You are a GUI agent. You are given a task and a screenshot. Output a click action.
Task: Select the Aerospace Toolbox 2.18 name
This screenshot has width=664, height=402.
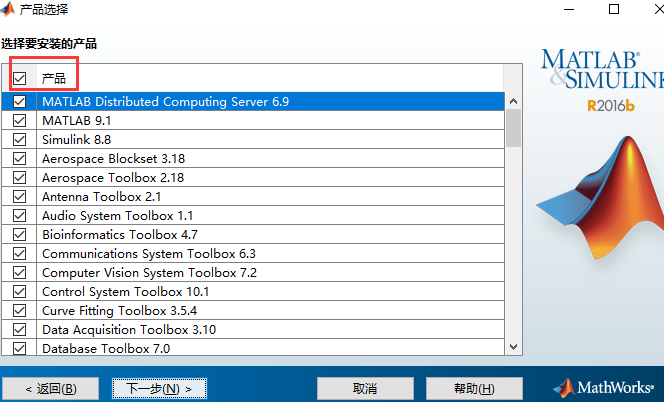point(113,178)
